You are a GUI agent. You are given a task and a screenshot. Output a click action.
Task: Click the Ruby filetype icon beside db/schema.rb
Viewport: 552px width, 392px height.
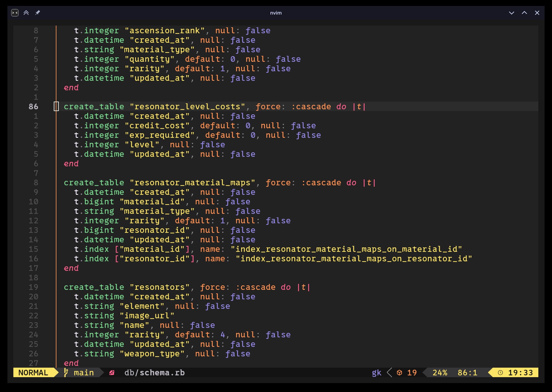112,373
